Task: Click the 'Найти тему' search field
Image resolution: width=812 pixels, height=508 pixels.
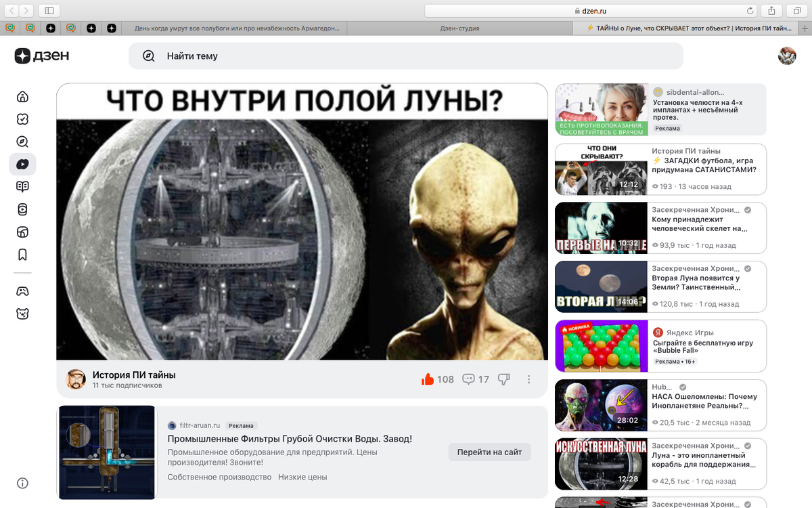Action: pyautogui.click(x=406, y=56)
